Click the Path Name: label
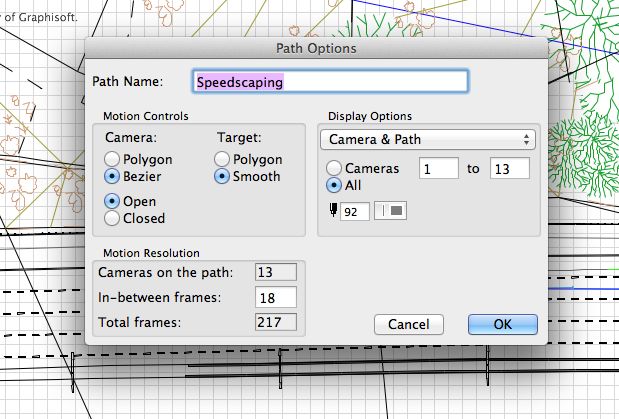 point(128,81)
